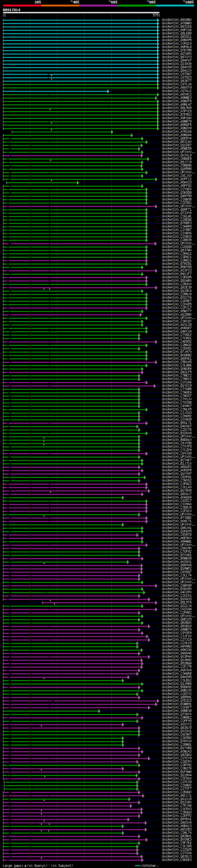197x868 pixels.
Task: Click the cyan ~100% identity legend bar
Action: coord(175,6)
